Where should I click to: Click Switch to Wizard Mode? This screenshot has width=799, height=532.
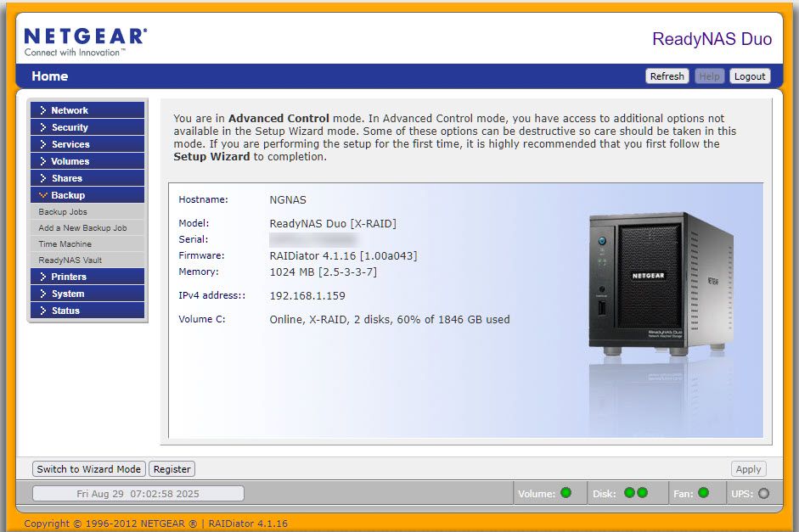[88, 469]
